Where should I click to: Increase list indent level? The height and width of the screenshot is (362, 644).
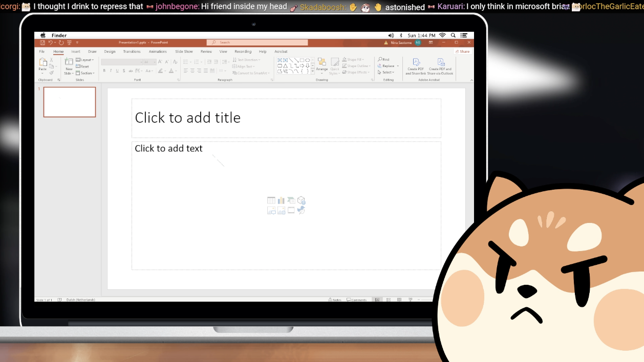(x=216, y=61)
